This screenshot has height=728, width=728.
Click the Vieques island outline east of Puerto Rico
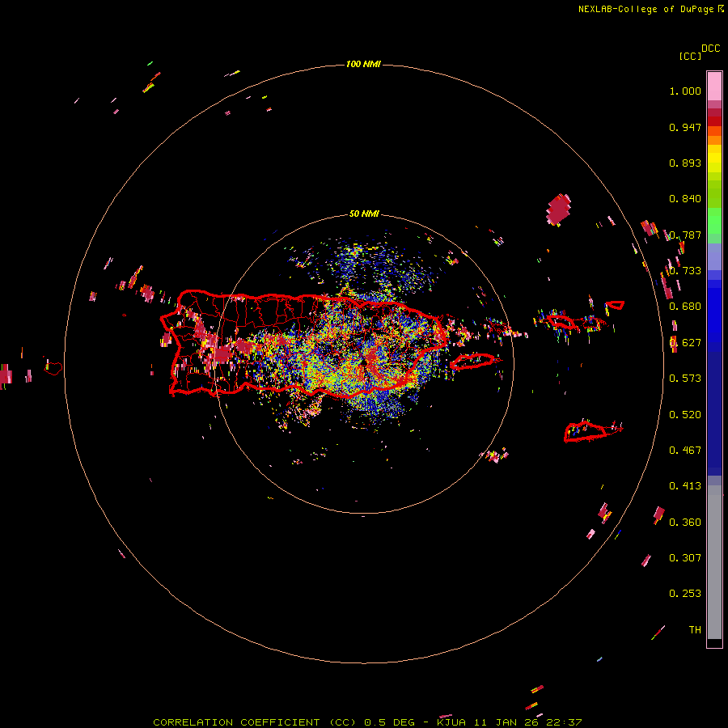472,361
